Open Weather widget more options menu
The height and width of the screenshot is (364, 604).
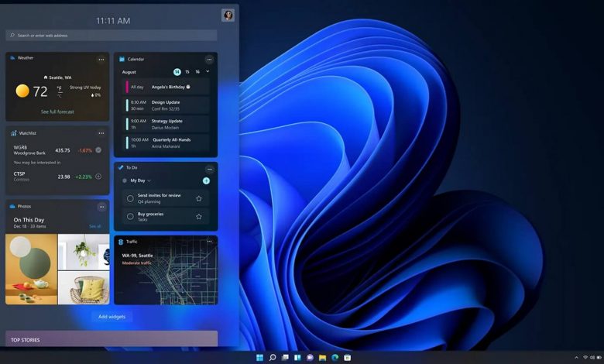pyautogui.click(x=101, y=60)
